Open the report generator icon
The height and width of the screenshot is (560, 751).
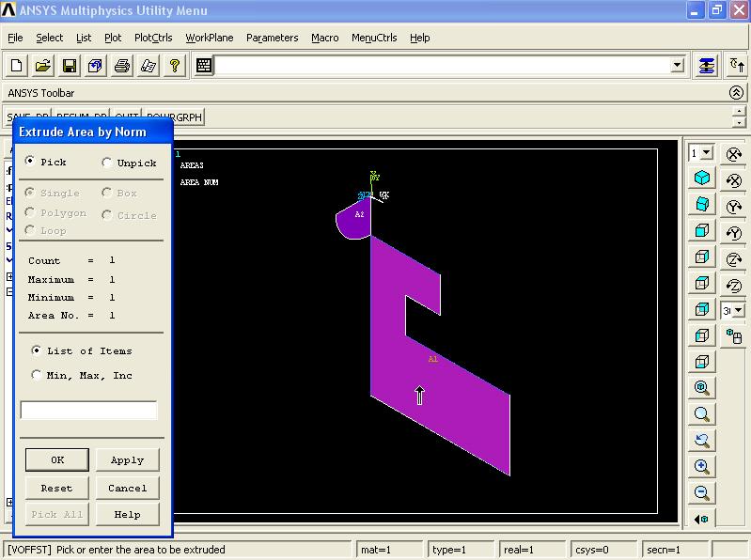pyautogui.click(x=148, y=66)
